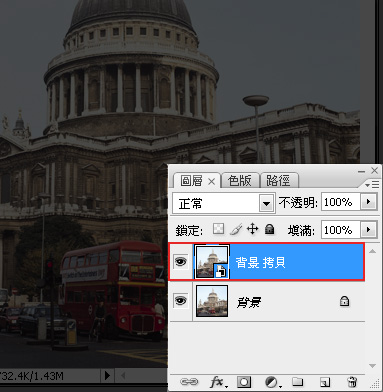The image size is (383, 392).
Task: Lock transparent pixels
Action: pos(218,229)
